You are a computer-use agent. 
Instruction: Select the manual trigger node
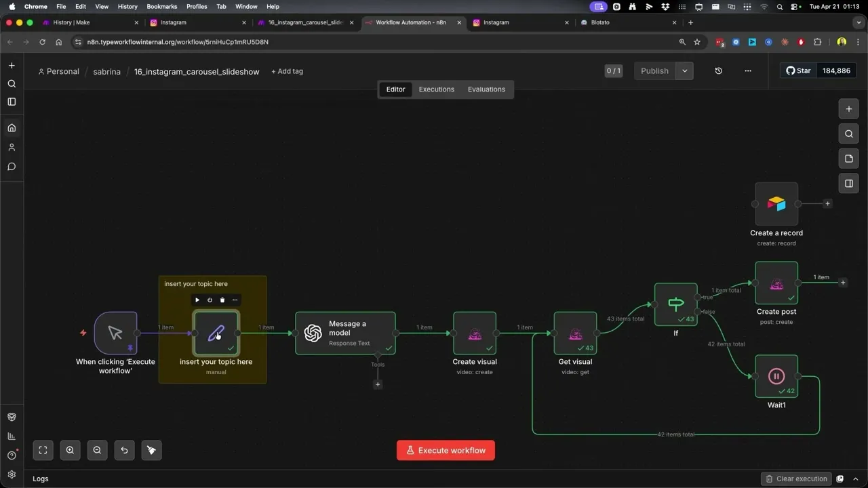pyautogui.click(x=115, y=333)
